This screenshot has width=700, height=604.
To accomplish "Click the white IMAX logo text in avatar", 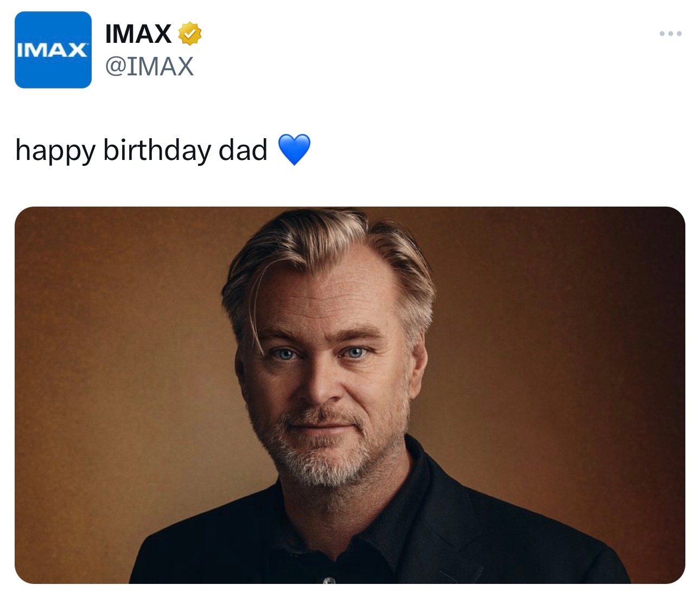I will [52, 50].
